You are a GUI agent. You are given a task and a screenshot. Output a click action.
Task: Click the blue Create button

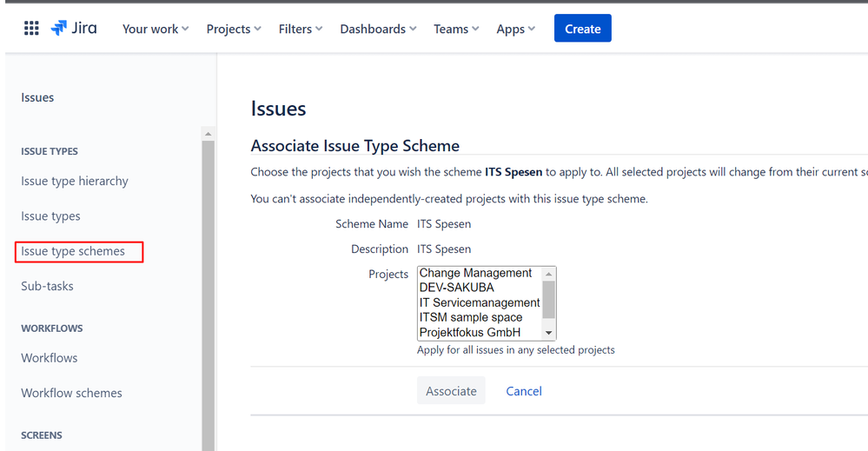582,28
